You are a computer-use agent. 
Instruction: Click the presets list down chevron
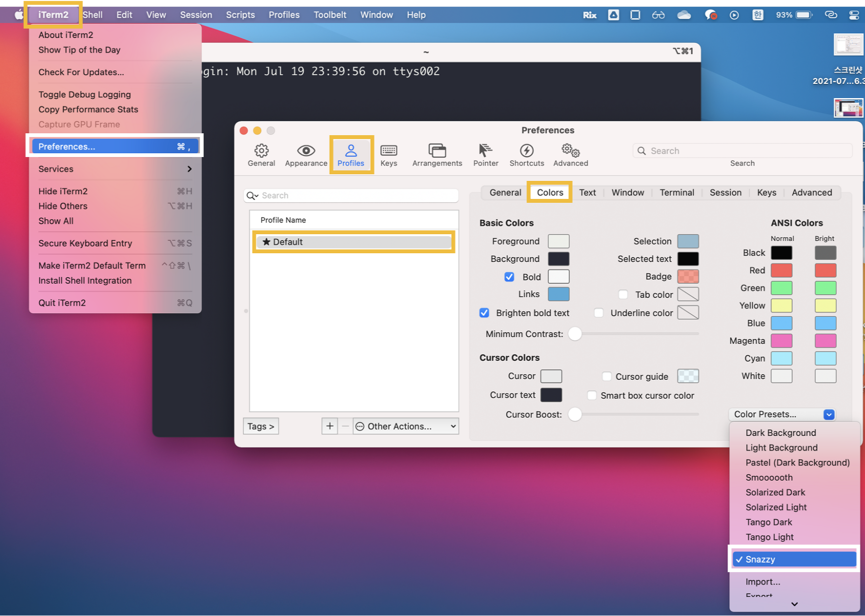[x=794, y=604]
